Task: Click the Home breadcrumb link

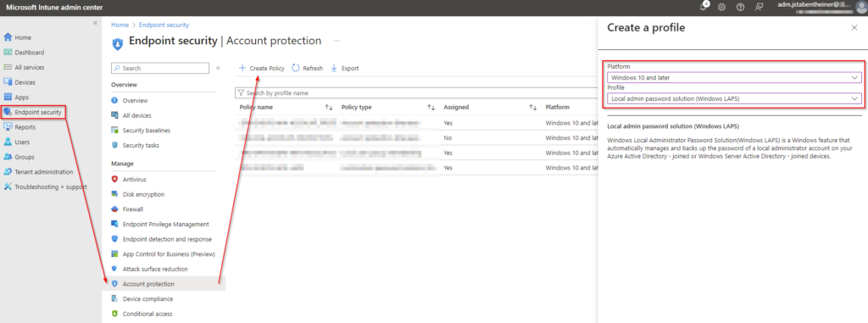Action: point(119,25)
